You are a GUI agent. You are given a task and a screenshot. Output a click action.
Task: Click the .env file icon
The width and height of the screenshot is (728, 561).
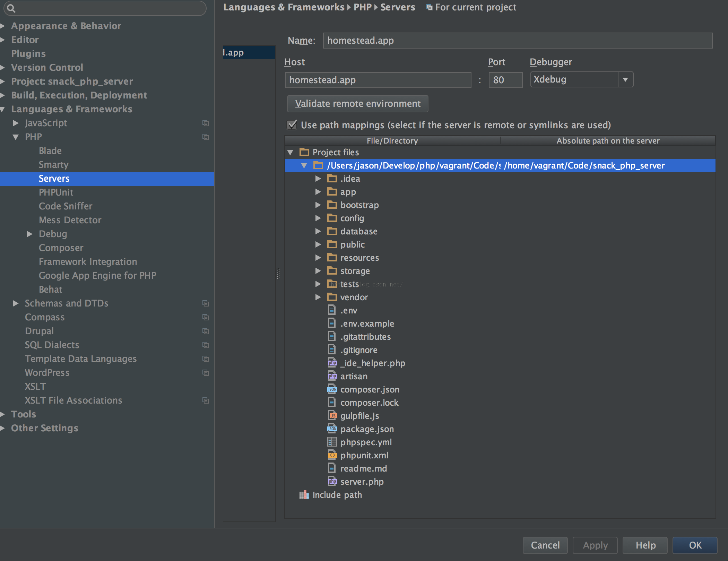tap(332, 310)
